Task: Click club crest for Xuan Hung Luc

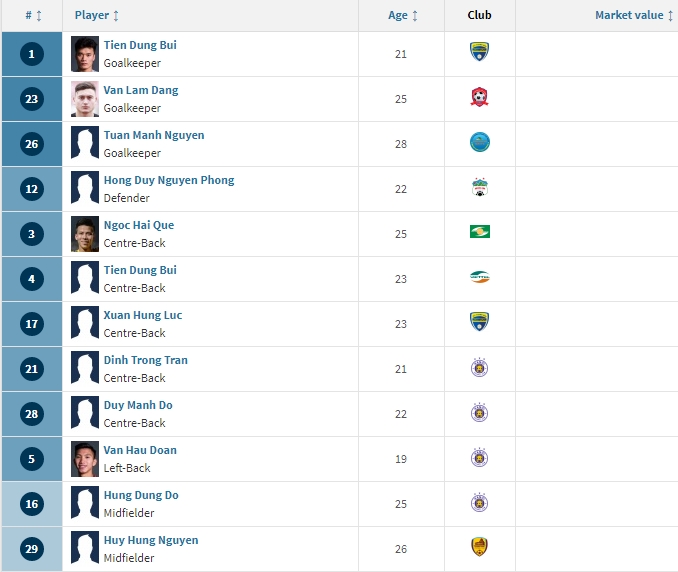Action: click(x=480, y=322)
